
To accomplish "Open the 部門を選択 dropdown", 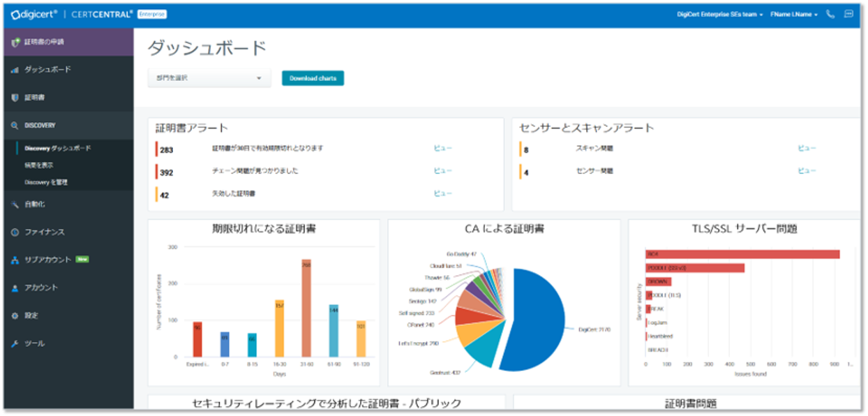I will [209, 78].
